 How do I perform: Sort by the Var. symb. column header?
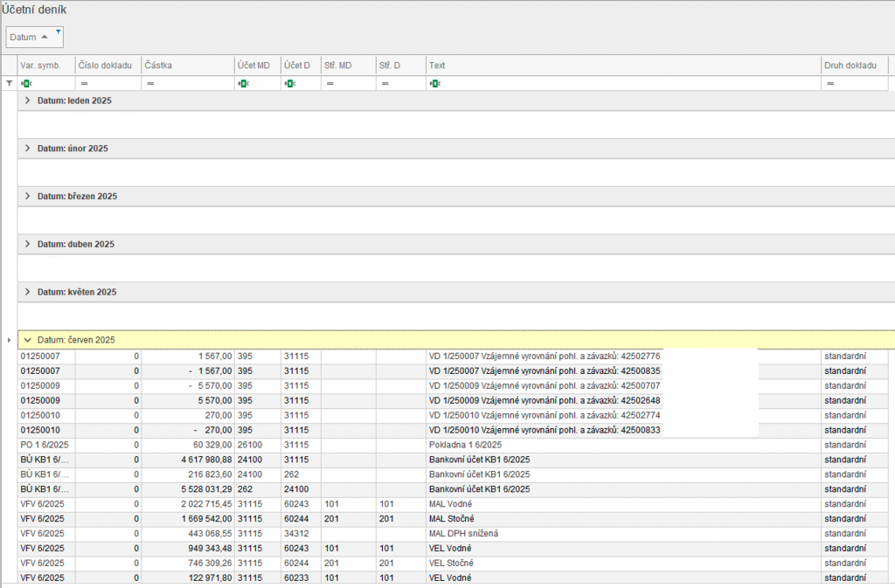click(x=47, y=66)
